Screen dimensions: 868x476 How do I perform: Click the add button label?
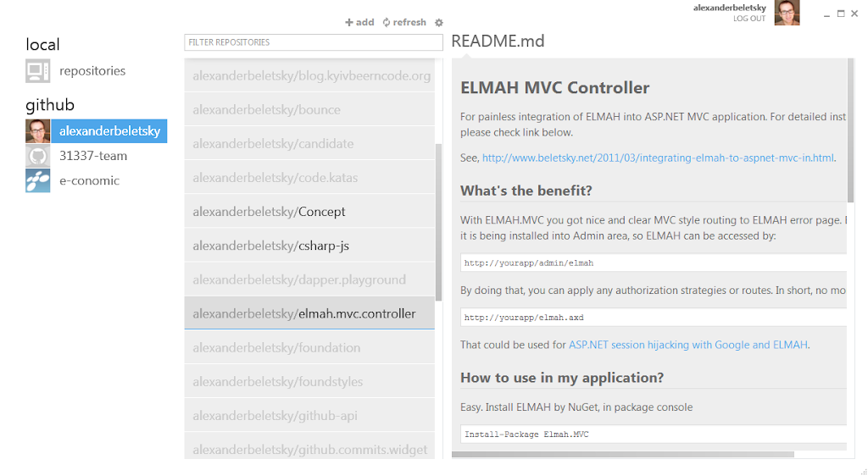[364, 22]
